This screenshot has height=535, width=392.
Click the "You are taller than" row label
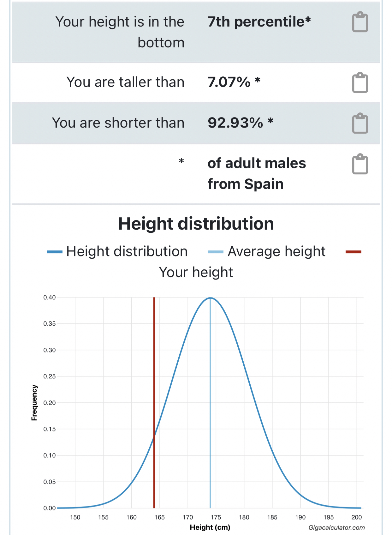tap(125, 82)
